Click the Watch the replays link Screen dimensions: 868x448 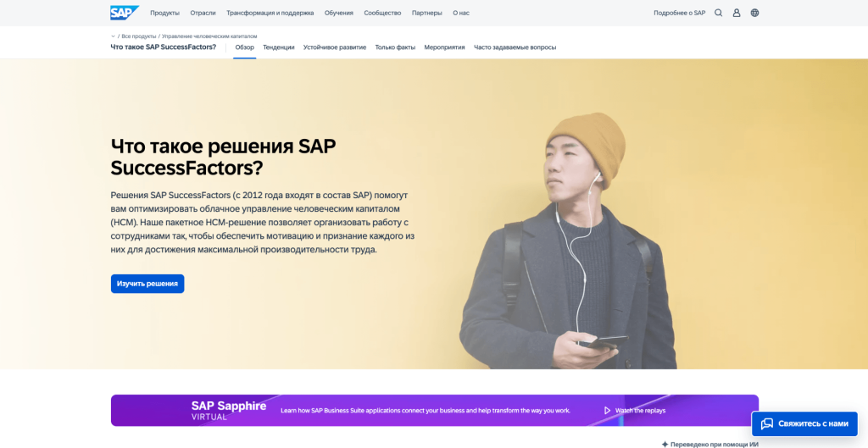(x=641, y=411)
